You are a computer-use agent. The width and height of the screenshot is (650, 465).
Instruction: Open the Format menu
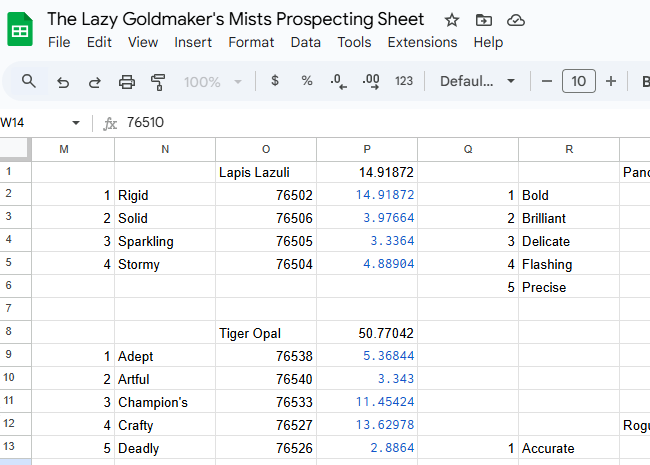(x=251, y=42)
